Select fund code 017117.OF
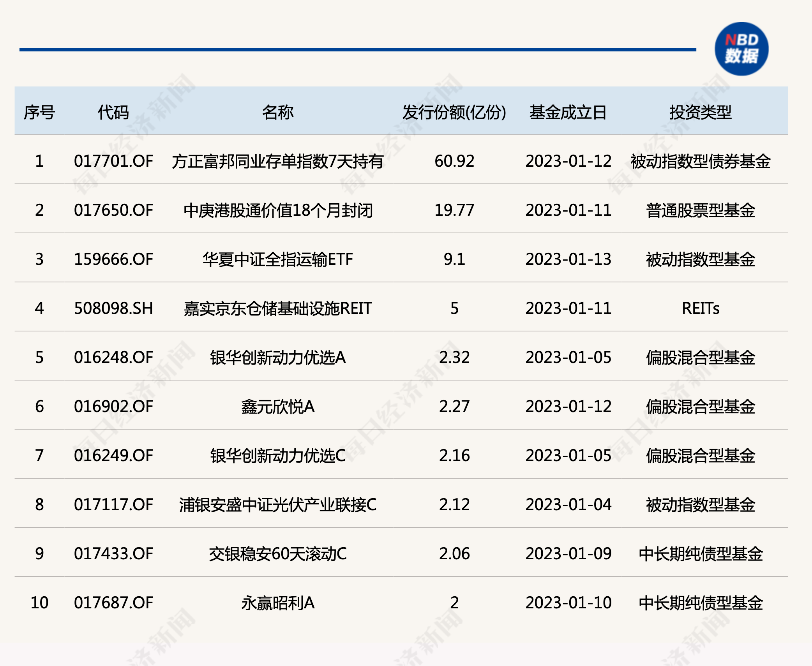This screenshot has width=812, height=666. coord(113,505)
